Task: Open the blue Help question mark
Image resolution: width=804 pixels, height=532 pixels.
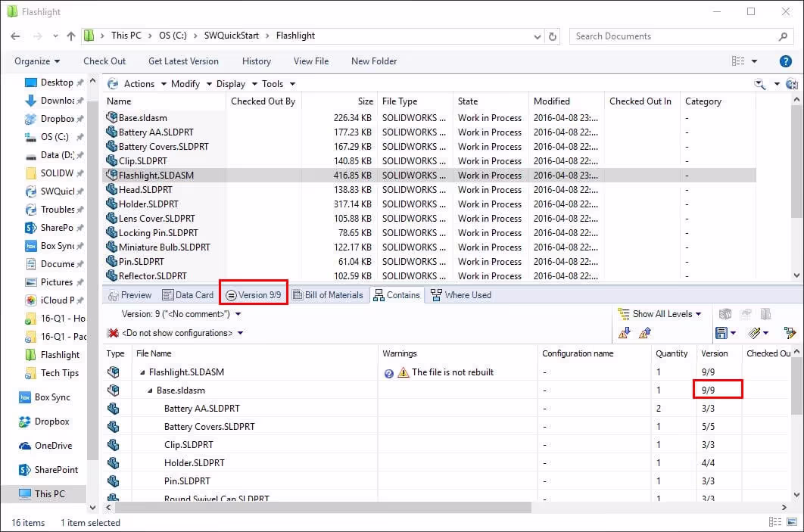Action: [x=785, y=61]
